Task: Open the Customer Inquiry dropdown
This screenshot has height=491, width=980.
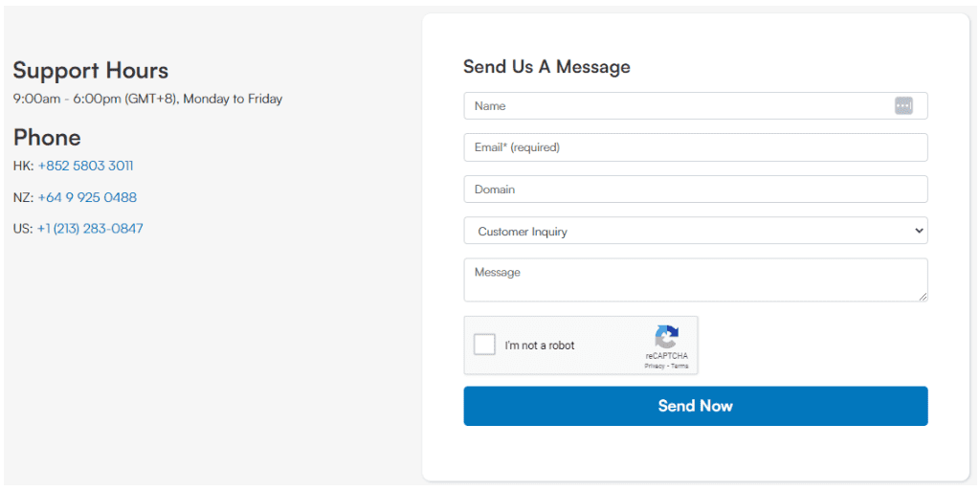Action: (x=696, y=231)
